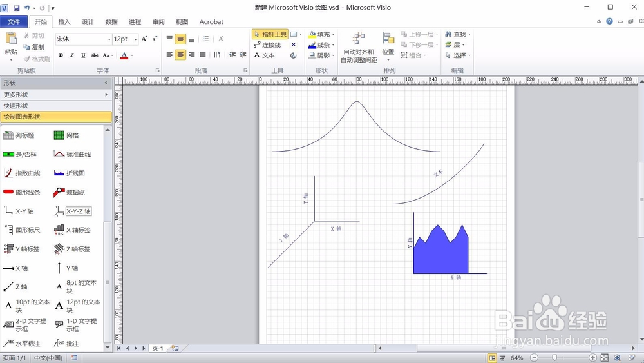Pick the X 轴 arrow shape

pyautogui.click(x=15, y=268)
